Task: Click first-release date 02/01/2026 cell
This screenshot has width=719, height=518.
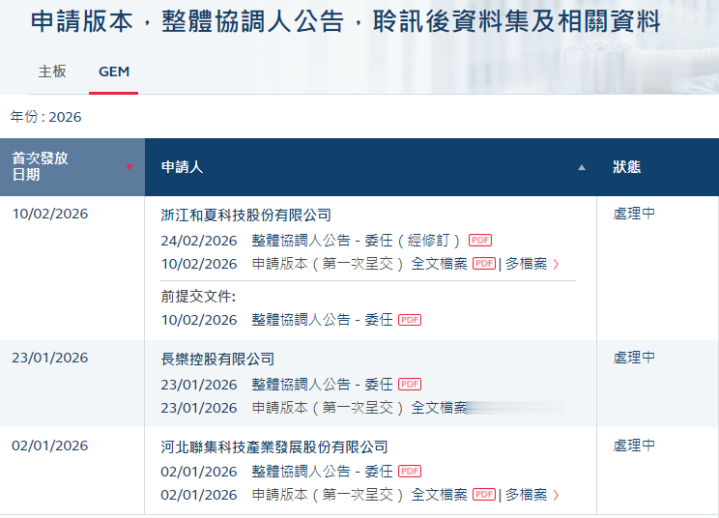Action: point(50,446)
